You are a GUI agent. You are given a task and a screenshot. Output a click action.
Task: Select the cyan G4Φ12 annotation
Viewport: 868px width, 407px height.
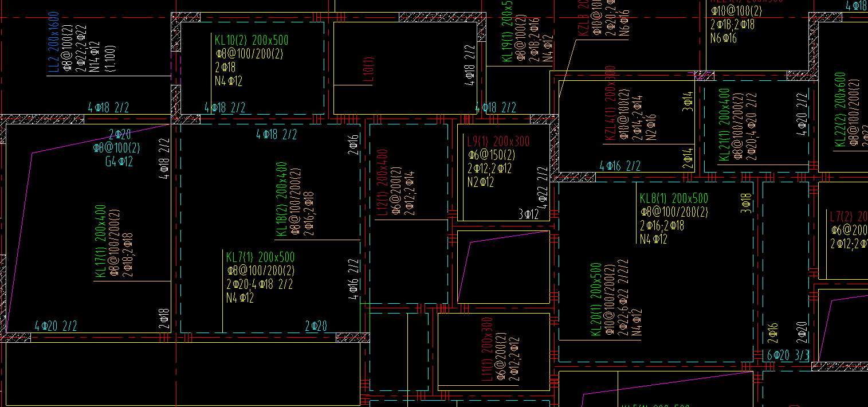click(x=119, y=162)
